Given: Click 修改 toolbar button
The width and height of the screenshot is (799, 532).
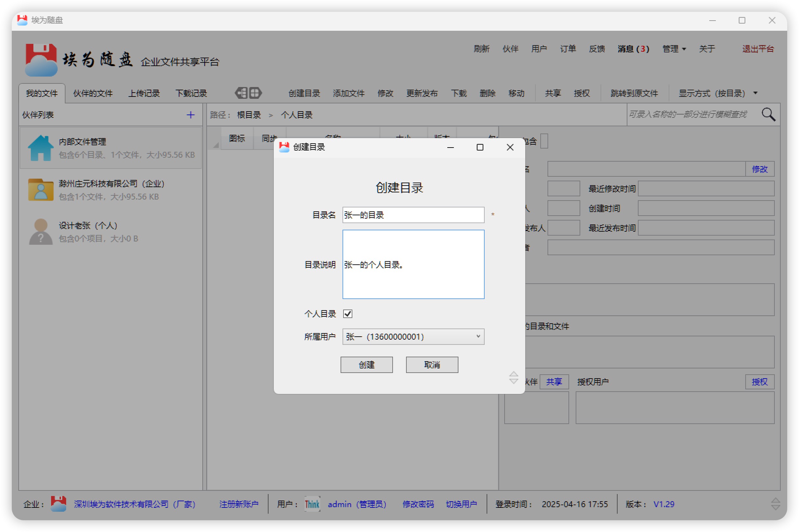Looking at the screenshot, I should point(385,93).
